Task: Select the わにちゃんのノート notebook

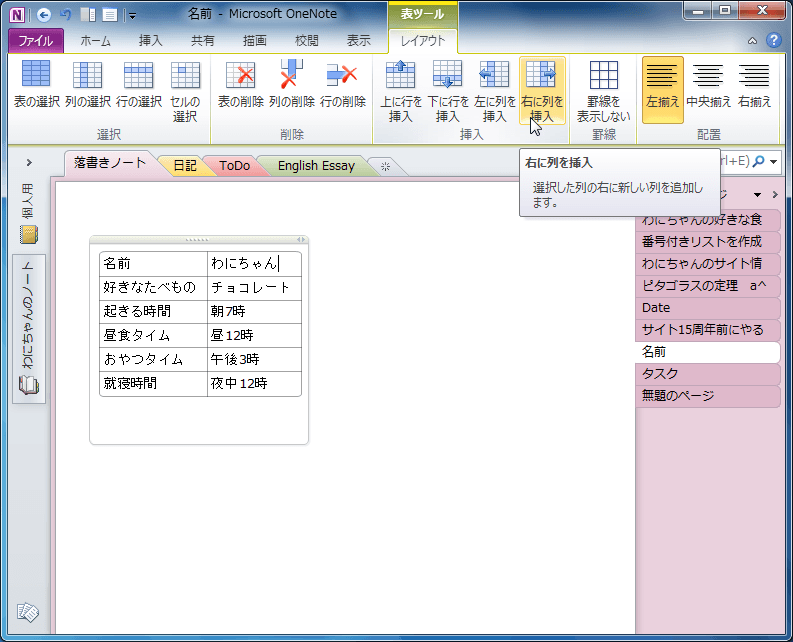Action: pos(29,328)
